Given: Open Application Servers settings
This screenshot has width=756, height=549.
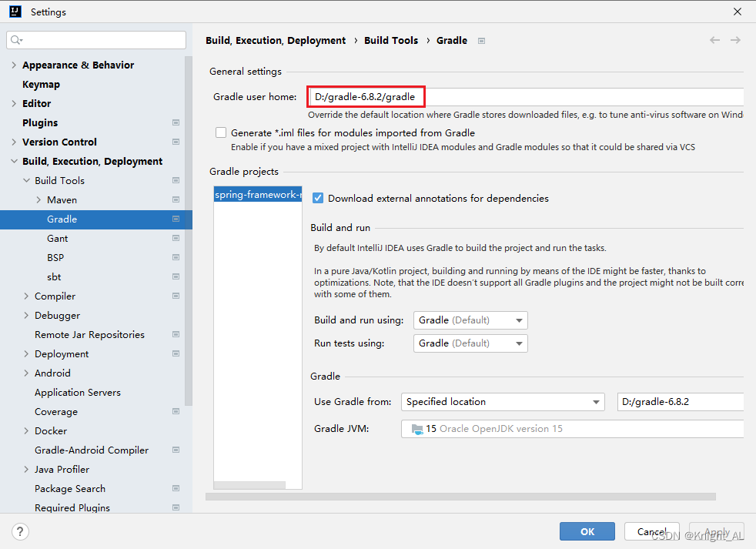Looking at the screenshot, I should tap(78, 393).
